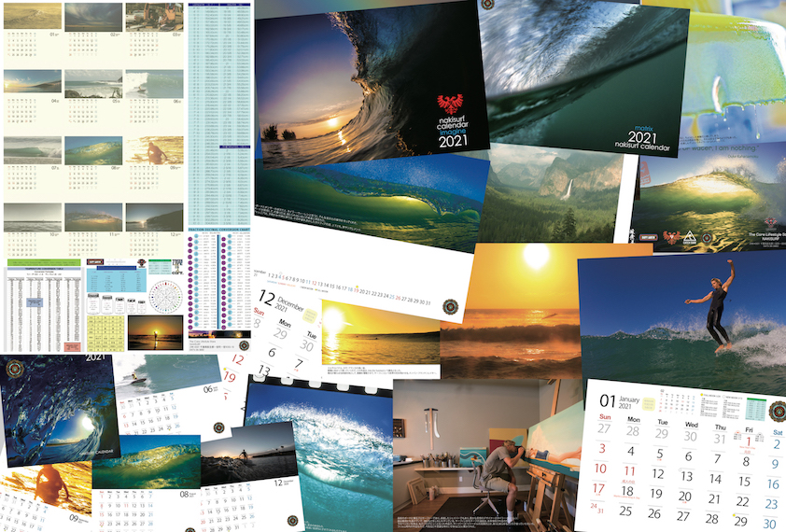This screenshot has height=532, width=786.
Task: Open the sunset silhouette photo beside yellow table
Action: click(155, 332)
